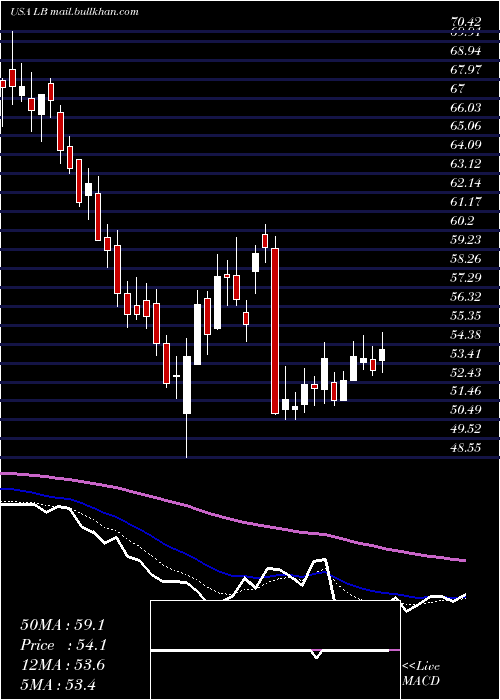Select the 52.43 price level label
The width and height of the screenshot is (500, 700).
pyautogui.click(x=466, y=372)
